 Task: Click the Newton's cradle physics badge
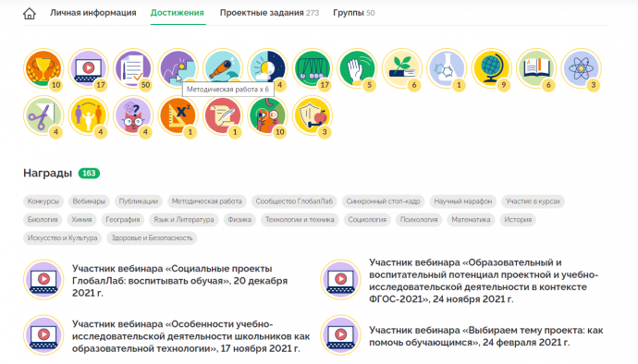313,68
